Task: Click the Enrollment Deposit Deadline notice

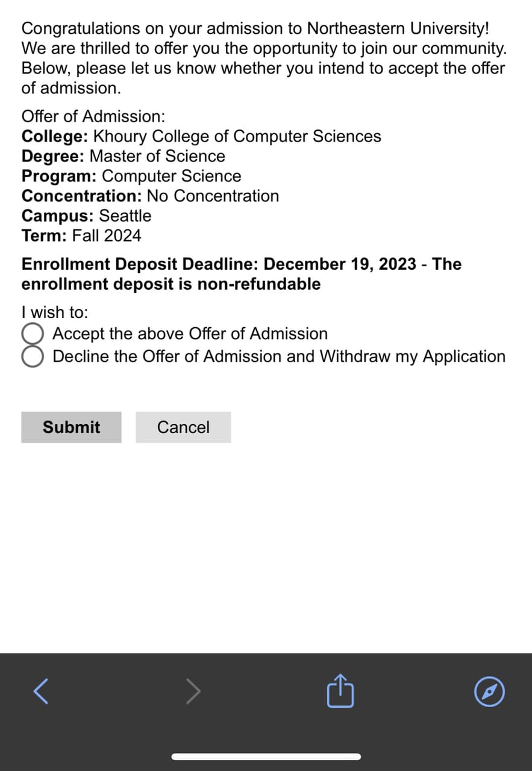Action: point(241,274)
